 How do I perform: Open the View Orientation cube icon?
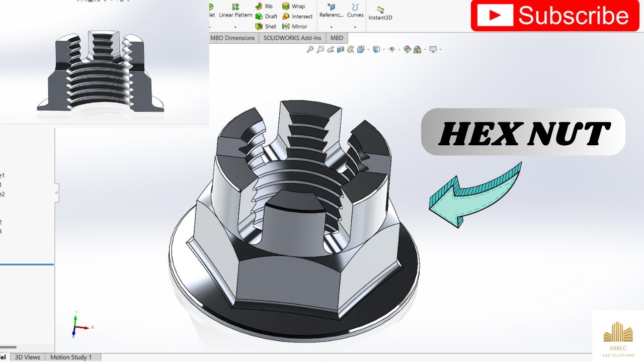(x=361, y=49)
